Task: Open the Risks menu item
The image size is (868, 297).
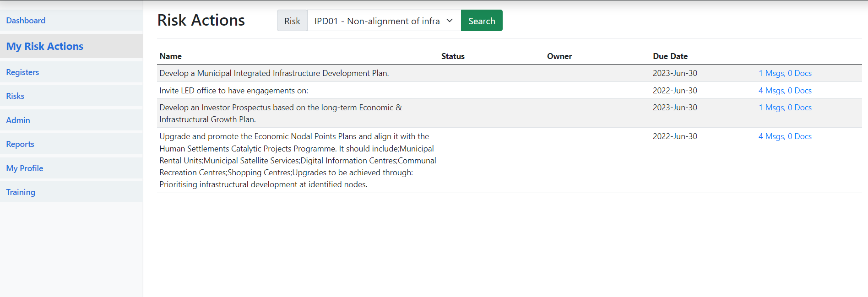Action: click(15, 96)
